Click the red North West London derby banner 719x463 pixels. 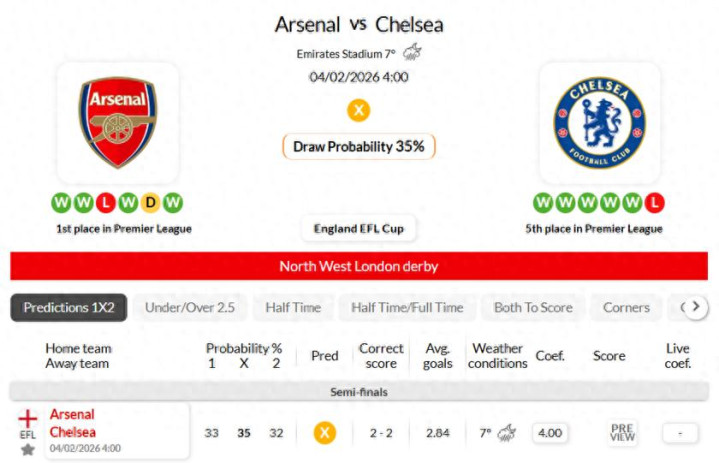point(359,266)
